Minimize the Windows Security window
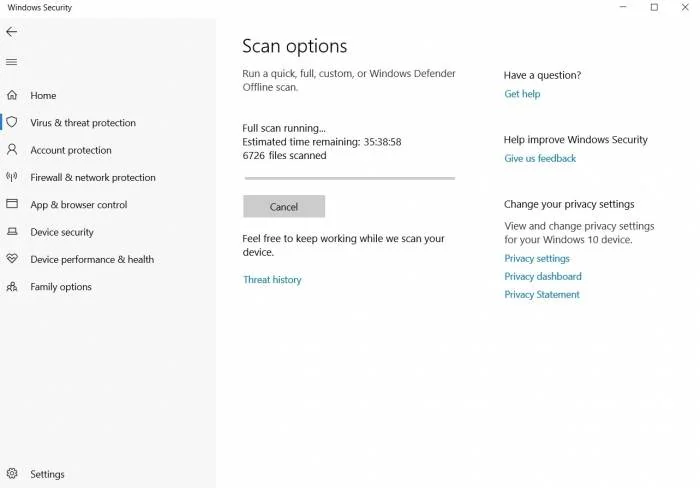This screenshot has width=700, height=488. pyautogui.click(x=623, y=7)
